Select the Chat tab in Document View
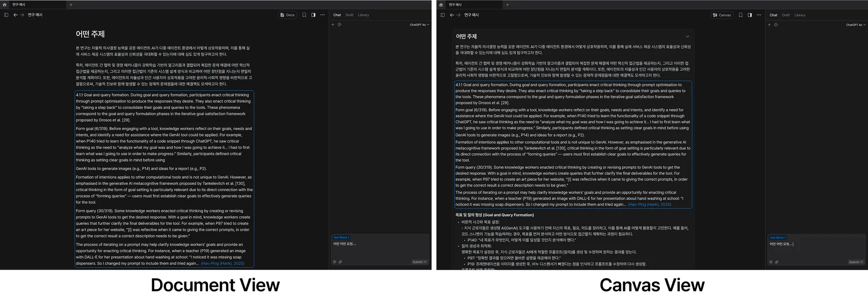Viewport: 868px width, 301px height. [337, 15]
